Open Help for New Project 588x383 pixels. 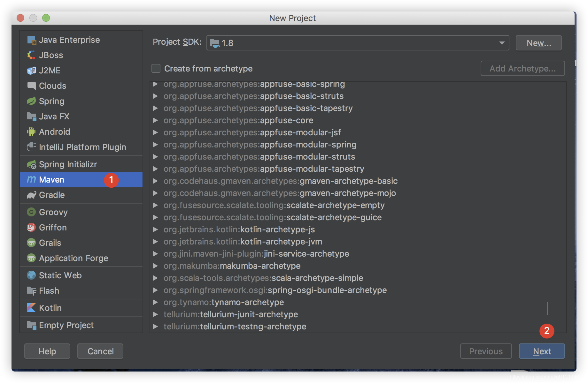(47, 351)
